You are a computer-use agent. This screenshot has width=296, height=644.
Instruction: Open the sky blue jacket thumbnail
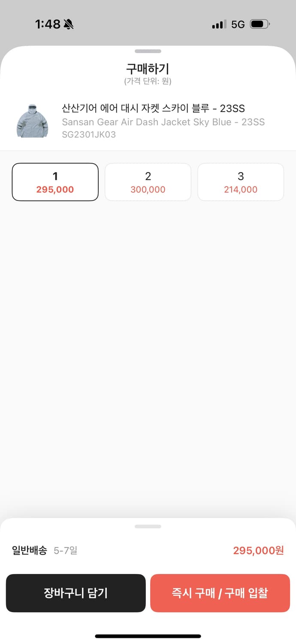(x=32, y=121)
